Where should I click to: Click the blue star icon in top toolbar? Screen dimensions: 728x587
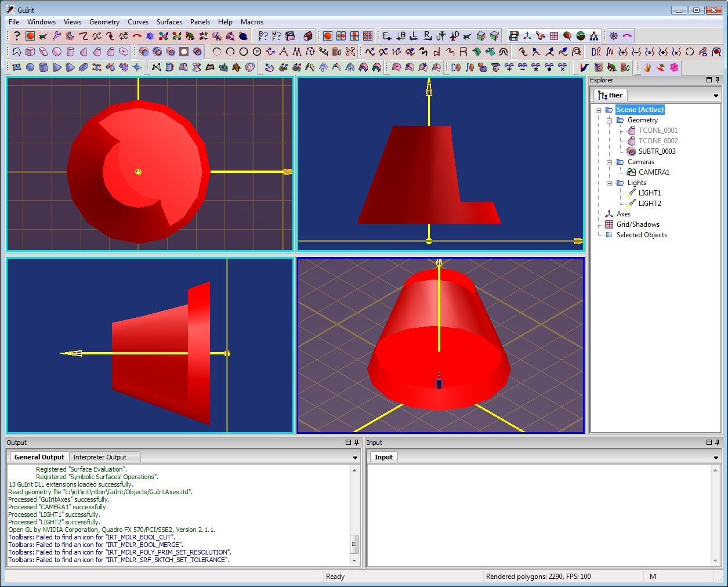(x=150, y=36)
